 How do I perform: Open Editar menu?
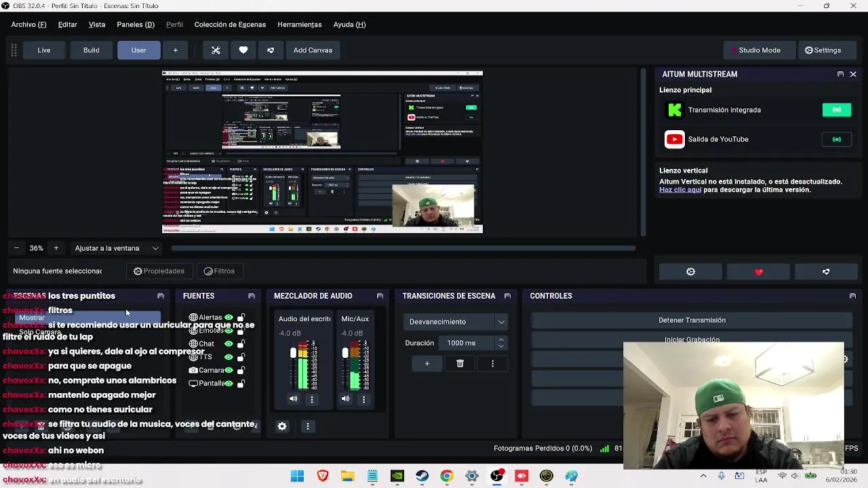[67, 24]
